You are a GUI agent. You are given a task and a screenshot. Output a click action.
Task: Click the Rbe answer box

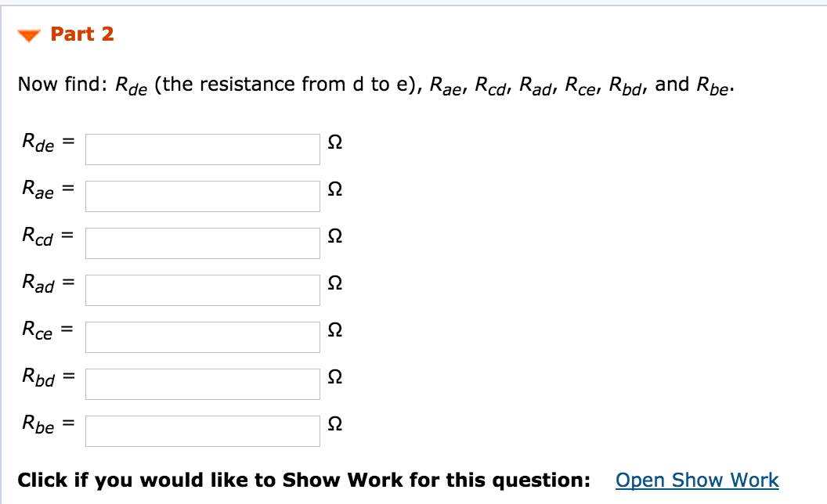pos(202,429)
